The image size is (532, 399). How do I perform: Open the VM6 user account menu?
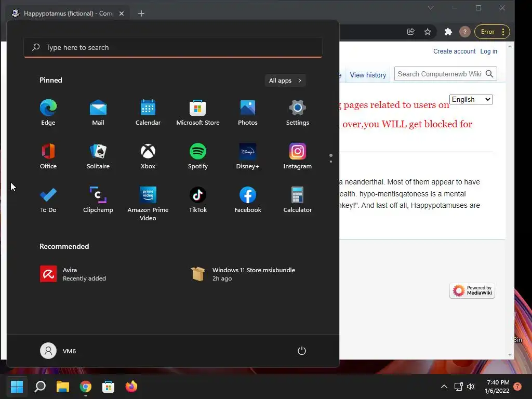point(58,351)
